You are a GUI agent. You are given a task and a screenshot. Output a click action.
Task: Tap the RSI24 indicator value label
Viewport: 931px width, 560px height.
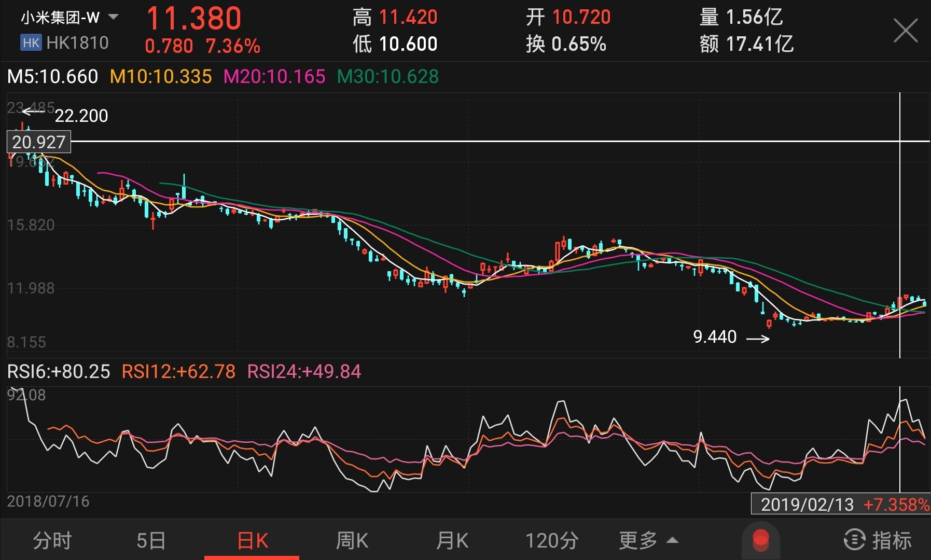[304, 371]
